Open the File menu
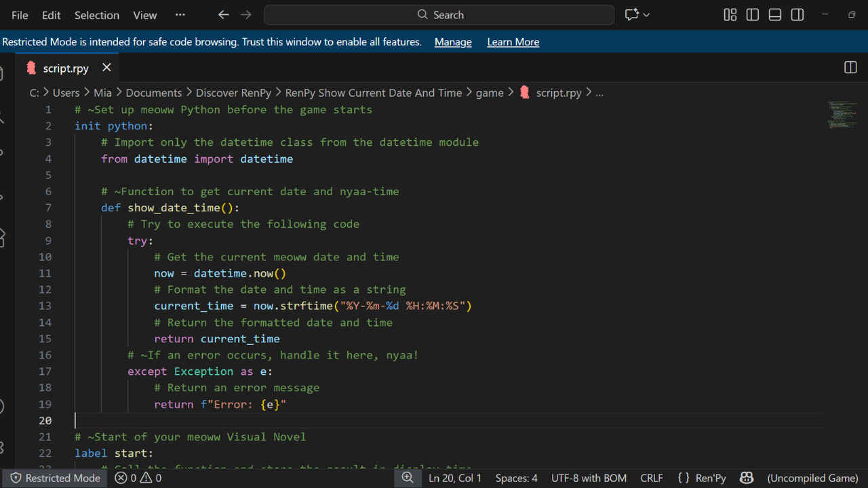The height and width of the screenshot is (488, 868). (20, 15)
